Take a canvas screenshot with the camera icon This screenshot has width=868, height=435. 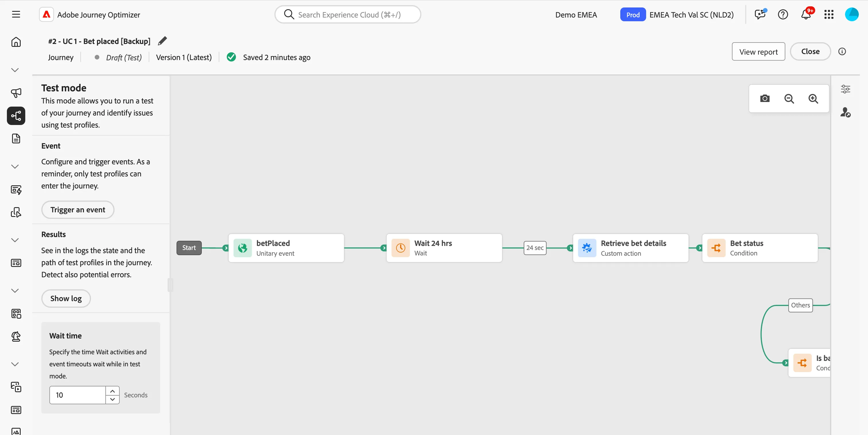click(765, 99)
